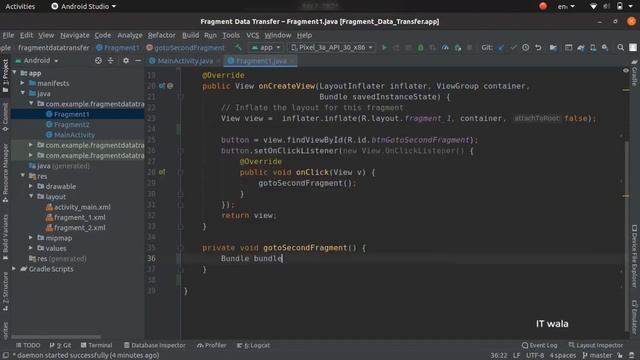640x360 pixels.
Task: Select MainActivity class in project tree
Action: pos(74,135)
